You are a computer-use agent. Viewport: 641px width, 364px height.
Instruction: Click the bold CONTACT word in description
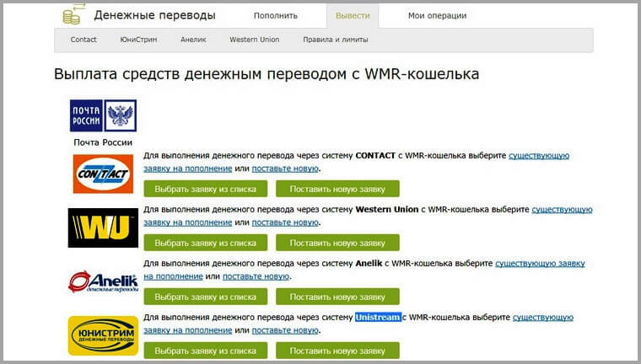tap(375, 156)
